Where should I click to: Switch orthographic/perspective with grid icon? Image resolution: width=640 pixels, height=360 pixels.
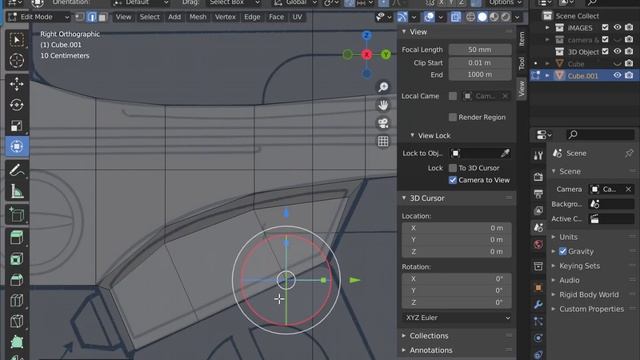point(383,141)
